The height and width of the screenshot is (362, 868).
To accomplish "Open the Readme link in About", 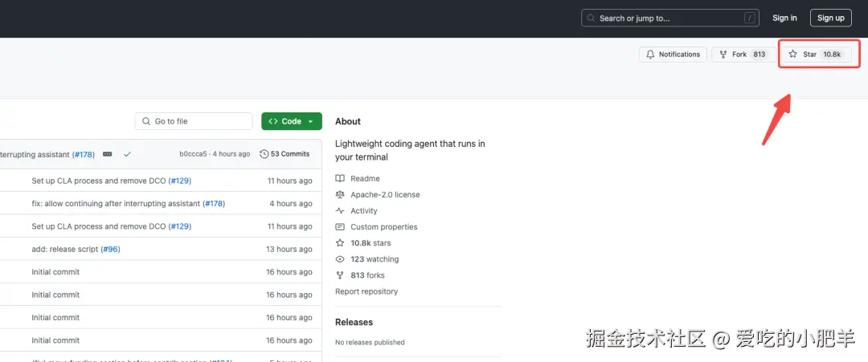I will point(366,178).
